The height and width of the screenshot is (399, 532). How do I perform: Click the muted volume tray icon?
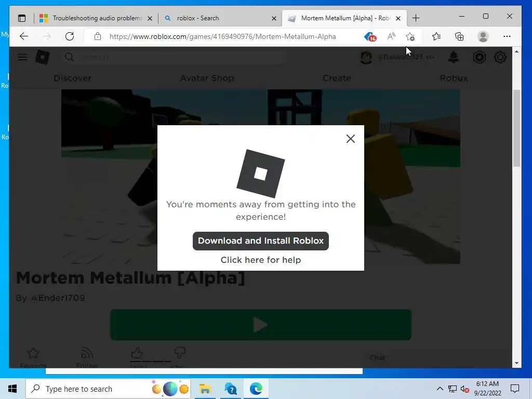pos(465,389)
